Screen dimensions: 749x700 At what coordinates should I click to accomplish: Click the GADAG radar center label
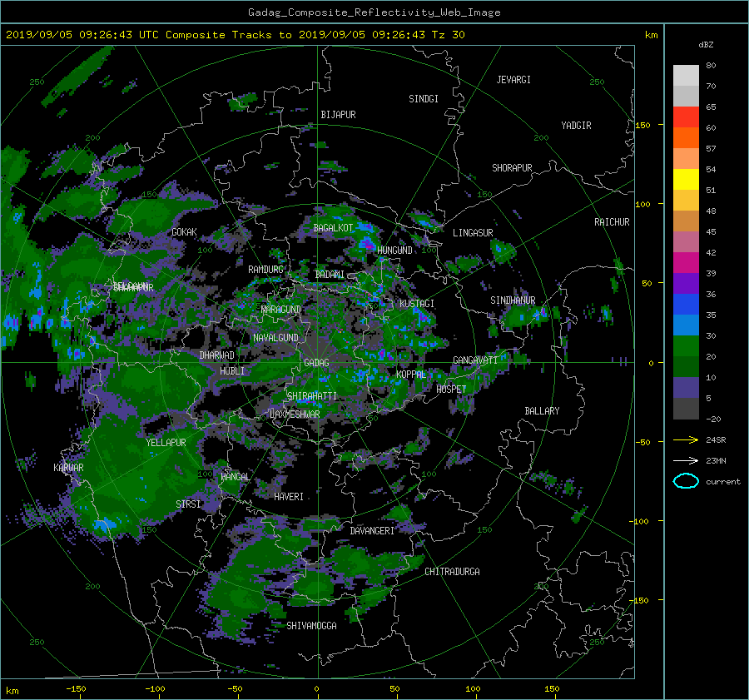pyautogui.click(x=316, y=363)
